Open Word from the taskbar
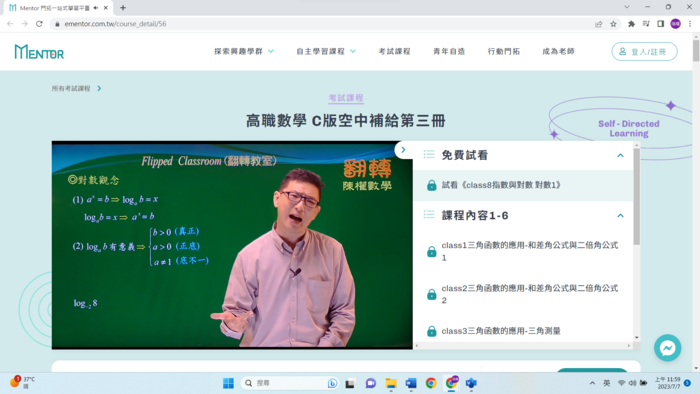700x394 pixels. tap(411, 383)
